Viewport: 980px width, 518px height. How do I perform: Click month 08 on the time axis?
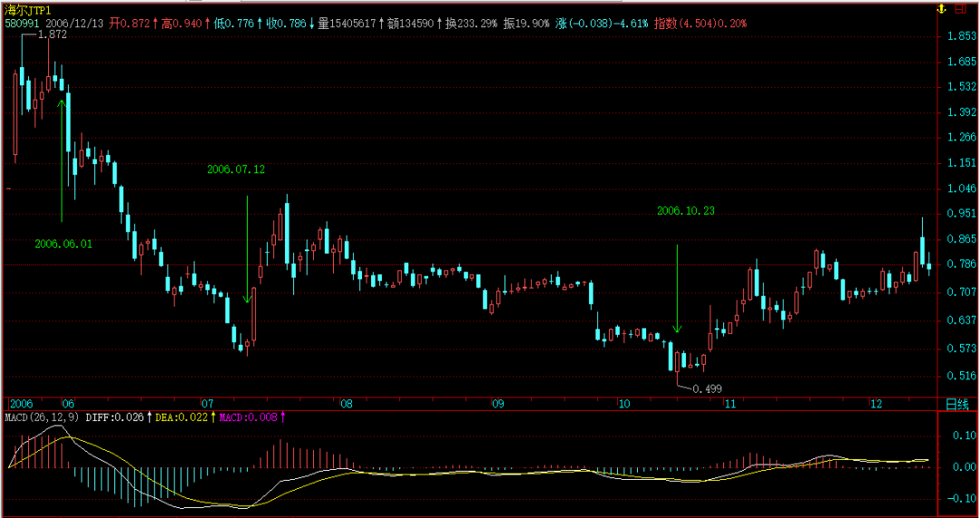(x=347, y=404)
